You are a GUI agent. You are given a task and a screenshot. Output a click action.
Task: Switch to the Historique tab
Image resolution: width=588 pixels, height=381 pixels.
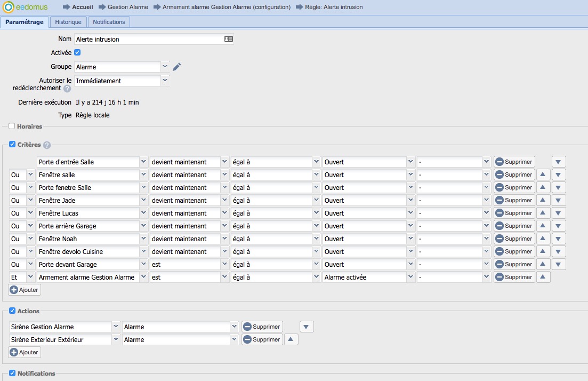tap(68, 22)
